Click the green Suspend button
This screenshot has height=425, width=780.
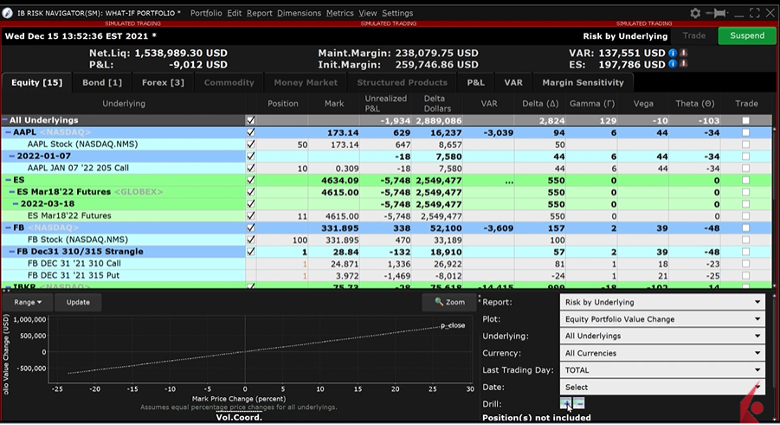tap(746, 36)
